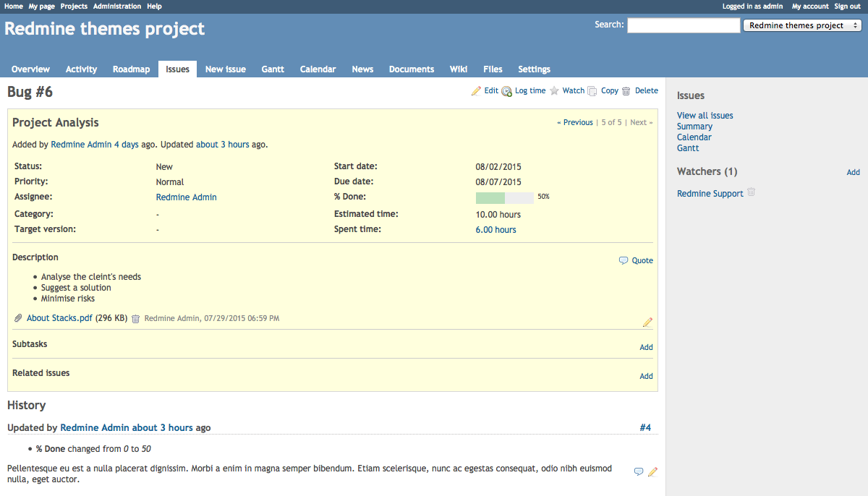Click the '10.00 hours' estimated time value
The height and width of the screenshot is (496, 868).
498,215
